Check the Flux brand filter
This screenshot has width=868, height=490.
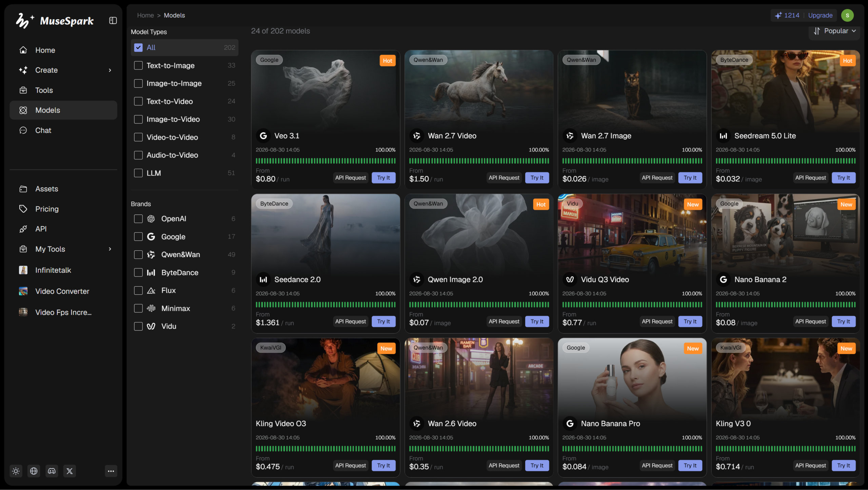point(138,290)
